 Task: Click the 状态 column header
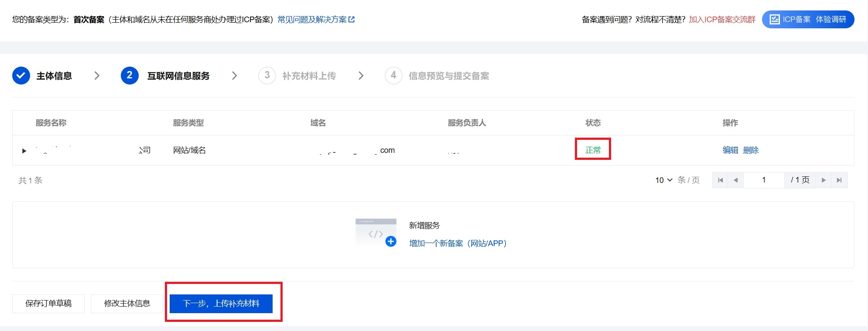pos(593,123)
